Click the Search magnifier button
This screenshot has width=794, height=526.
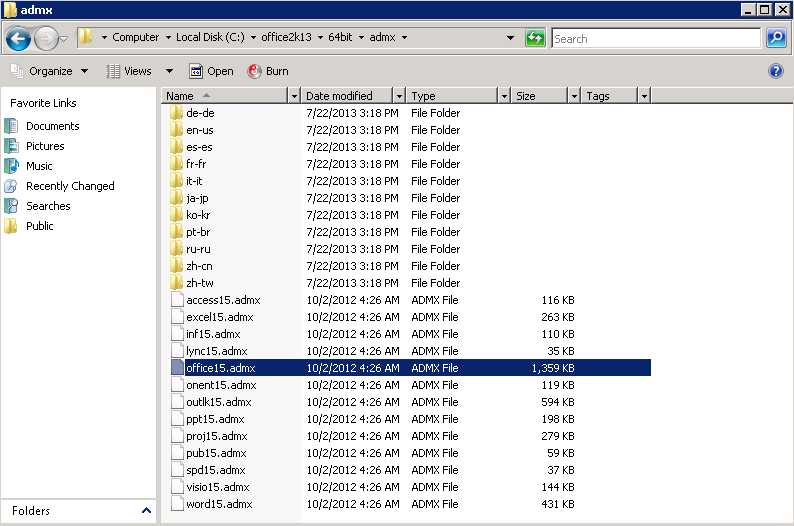tap(776, 38)
